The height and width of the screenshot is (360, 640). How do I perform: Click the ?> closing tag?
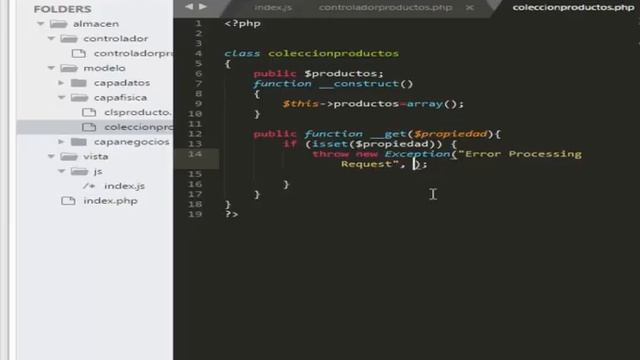(231, 214)
